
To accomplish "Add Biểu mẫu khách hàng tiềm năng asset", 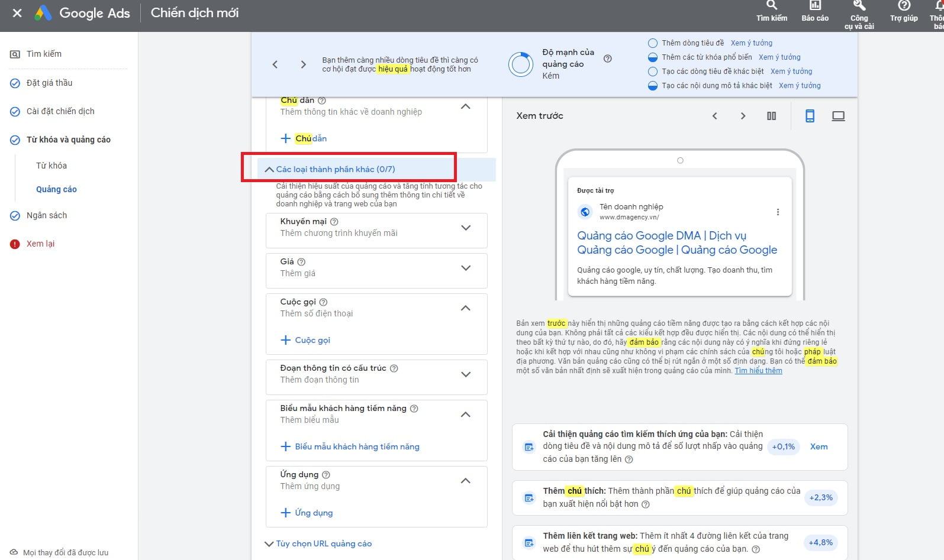I will (350, 446).
